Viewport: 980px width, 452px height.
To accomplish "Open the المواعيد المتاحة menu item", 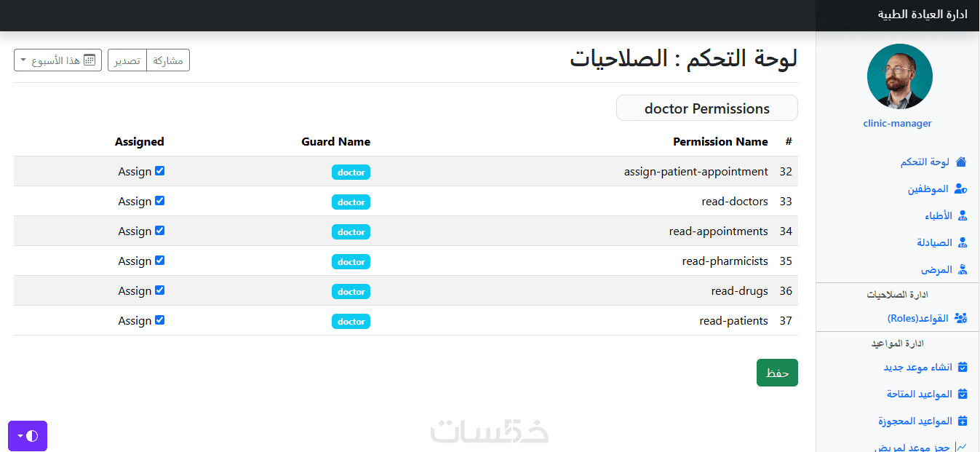I will point(919,394).
